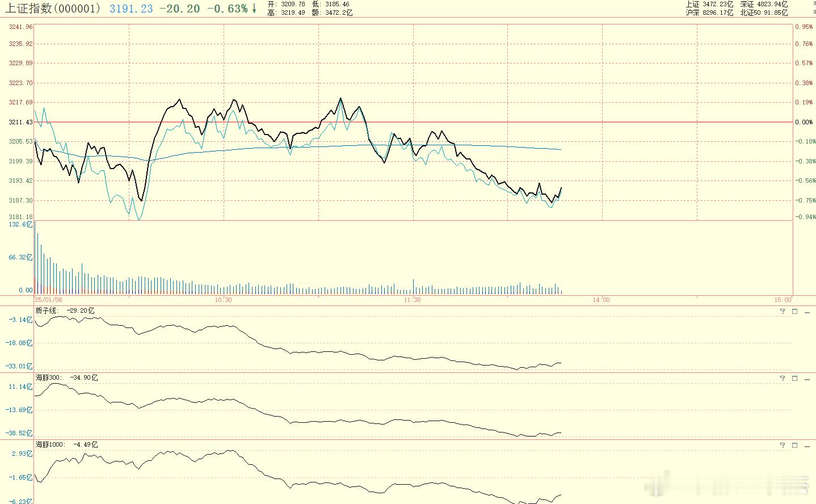Click the open price 开: 3209.78
816x504 pixels.
point(286,4)
